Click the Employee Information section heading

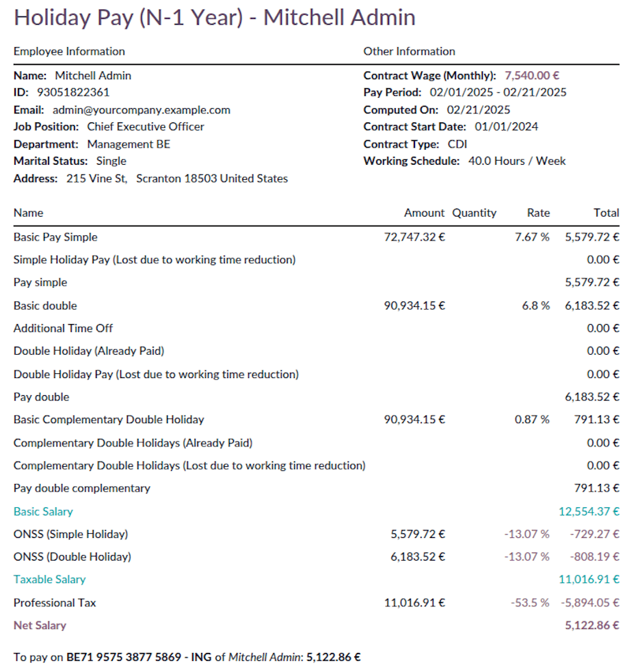69,51
